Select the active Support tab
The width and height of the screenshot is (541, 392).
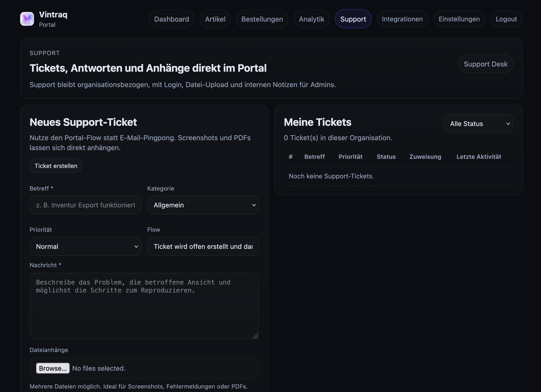click(x=353, y=19)
